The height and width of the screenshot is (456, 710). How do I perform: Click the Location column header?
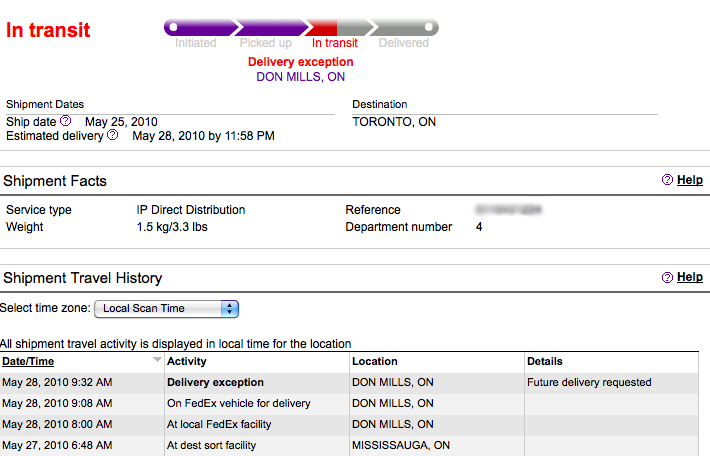[x=375, y=361]
